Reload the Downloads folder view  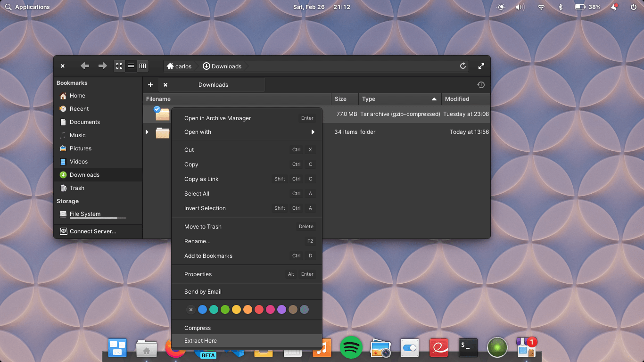point(462,66)
